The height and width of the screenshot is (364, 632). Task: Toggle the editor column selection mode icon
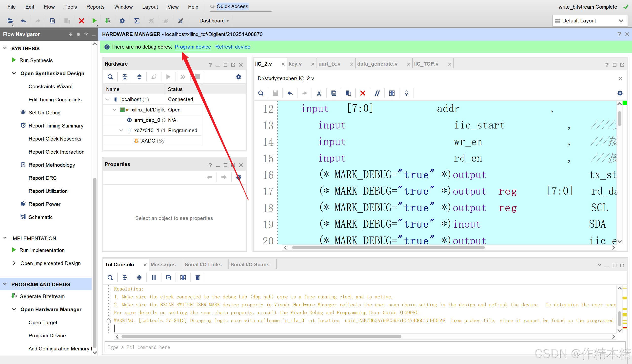(x=392, y=93)
